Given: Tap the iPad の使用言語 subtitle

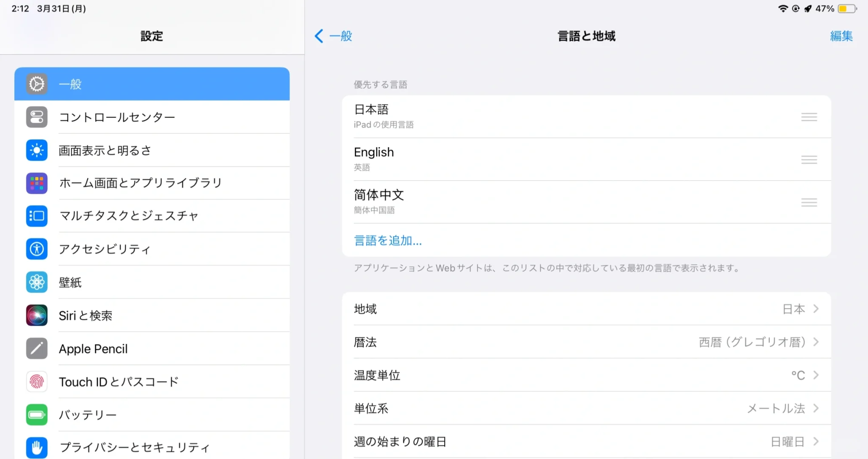Looking at the screenshot, I should (383, 125).
